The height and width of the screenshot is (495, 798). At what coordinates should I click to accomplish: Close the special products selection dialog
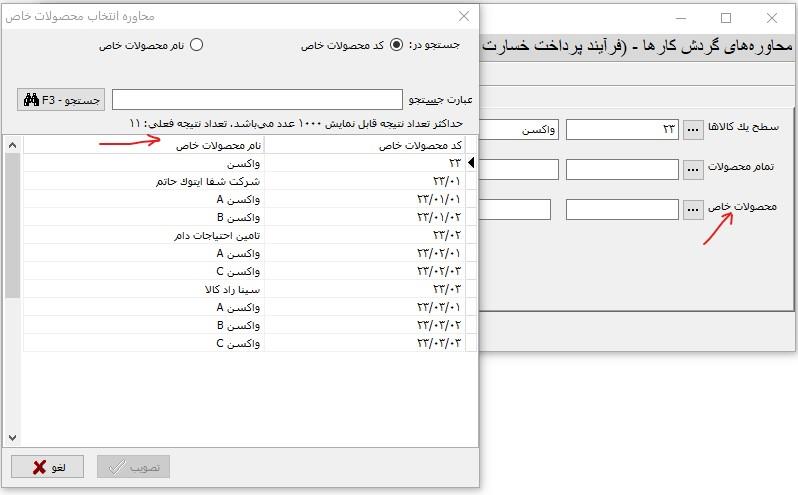[463, 16]
